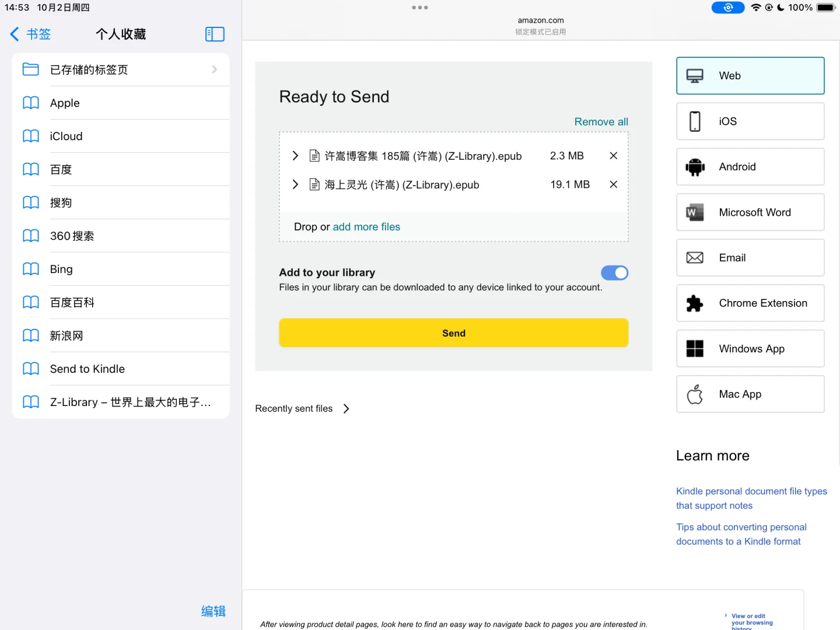Click the Send button
The width and height of the screenshot is (840, 630).
[x=454, y=333]
